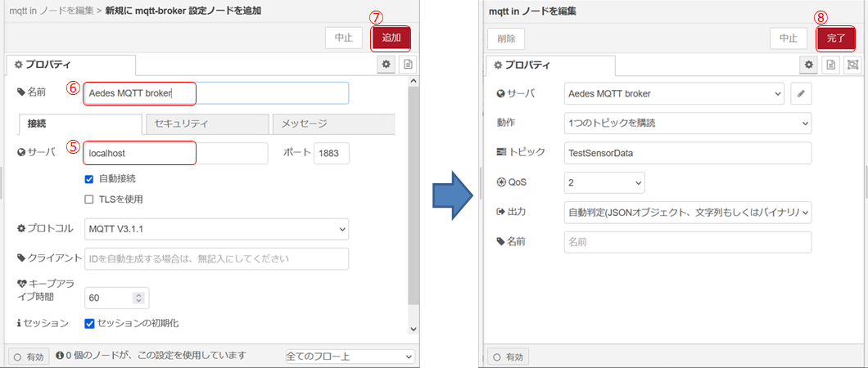Click the keep-alive time stepper arrows
The width and height of the screenshot is (868, 368).
coord(138,298)
